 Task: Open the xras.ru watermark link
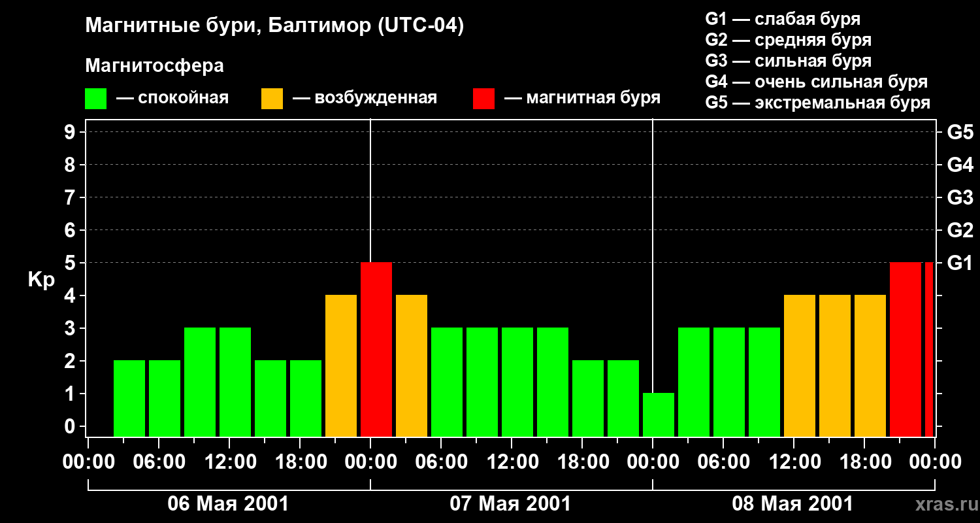tap(943, 504)
